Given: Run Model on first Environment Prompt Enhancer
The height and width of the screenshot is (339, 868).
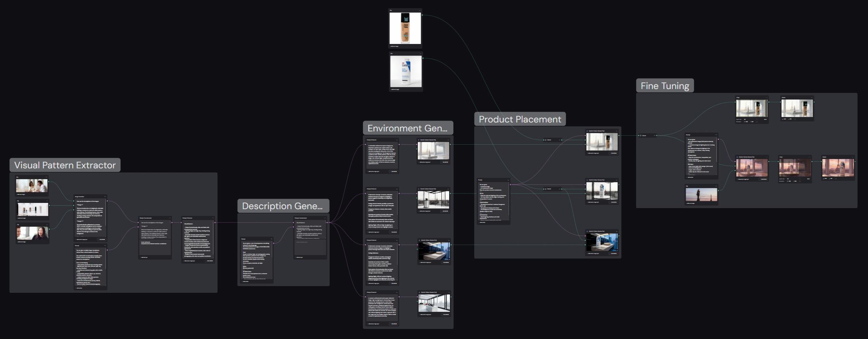Looking at the screenshot, I should coord(394,171).
